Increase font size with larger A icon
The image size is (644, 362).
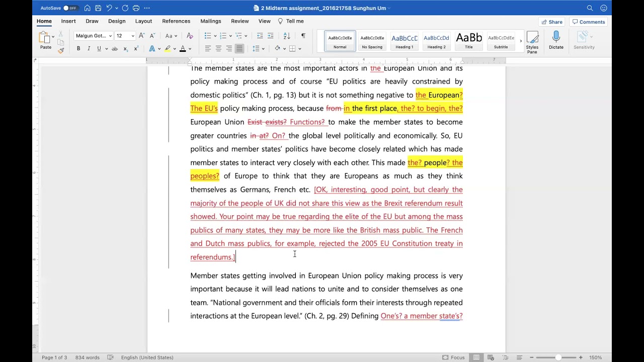click(x=142, y=36)
